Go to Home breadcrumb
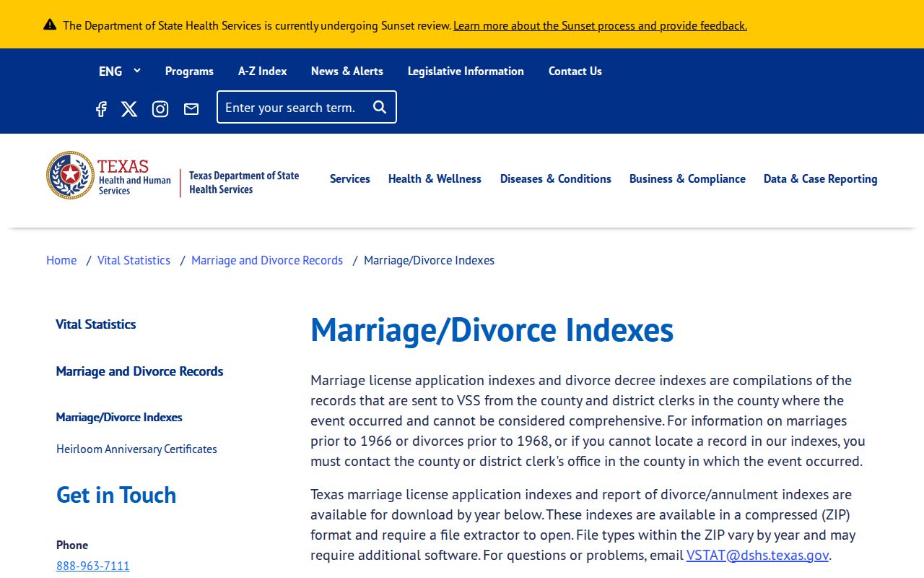Image resolution: width=924 pixels, height=578 pixels. click(61, 260)
